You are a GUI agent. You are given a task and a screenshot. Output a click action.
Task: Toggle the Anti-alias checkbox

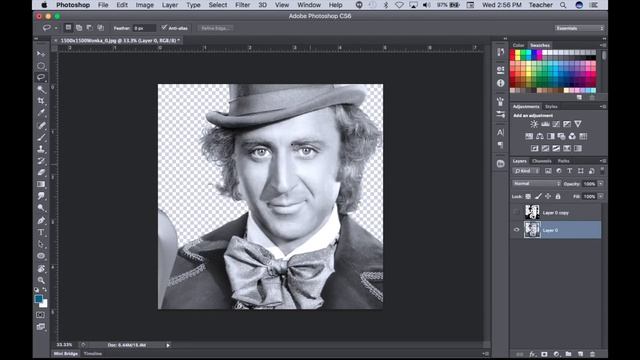click(x=164, y=28)
